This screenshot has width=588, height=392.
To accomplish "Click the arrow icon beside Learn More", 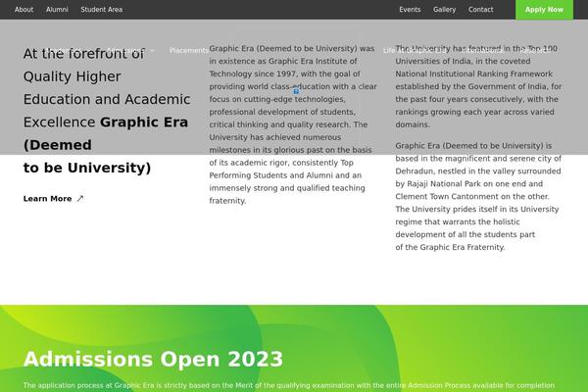I will pyautogui.click(x=80, y=199).
